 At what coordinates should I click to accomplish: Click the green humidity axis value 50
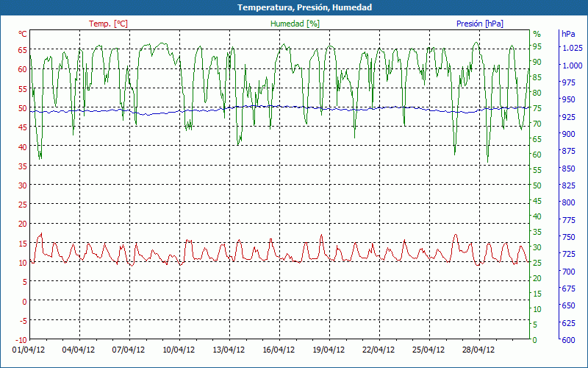click(537, 185)
